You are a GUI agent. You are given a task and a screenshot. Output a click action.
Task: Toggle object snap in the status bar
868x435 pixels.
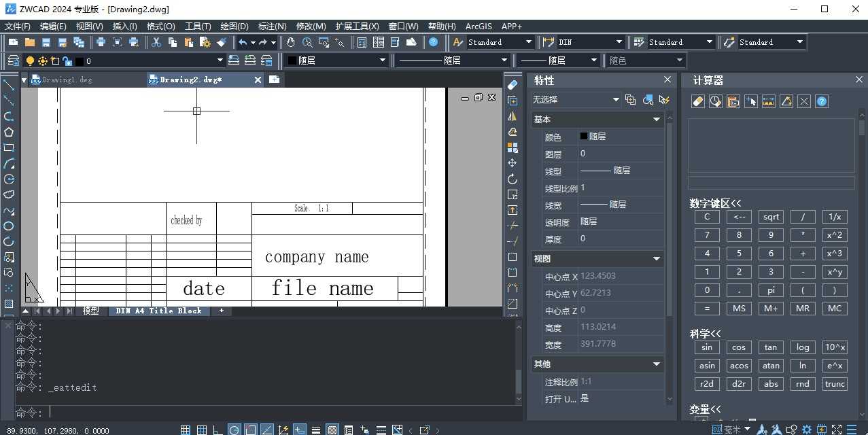tap(251, 429)
